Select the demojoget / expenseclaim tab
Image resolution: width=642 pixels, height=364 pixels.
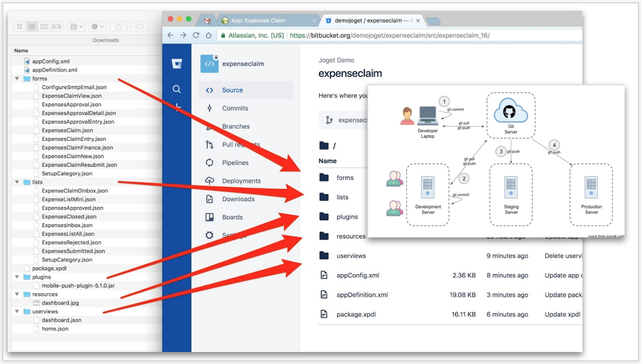tap(372, 21)
